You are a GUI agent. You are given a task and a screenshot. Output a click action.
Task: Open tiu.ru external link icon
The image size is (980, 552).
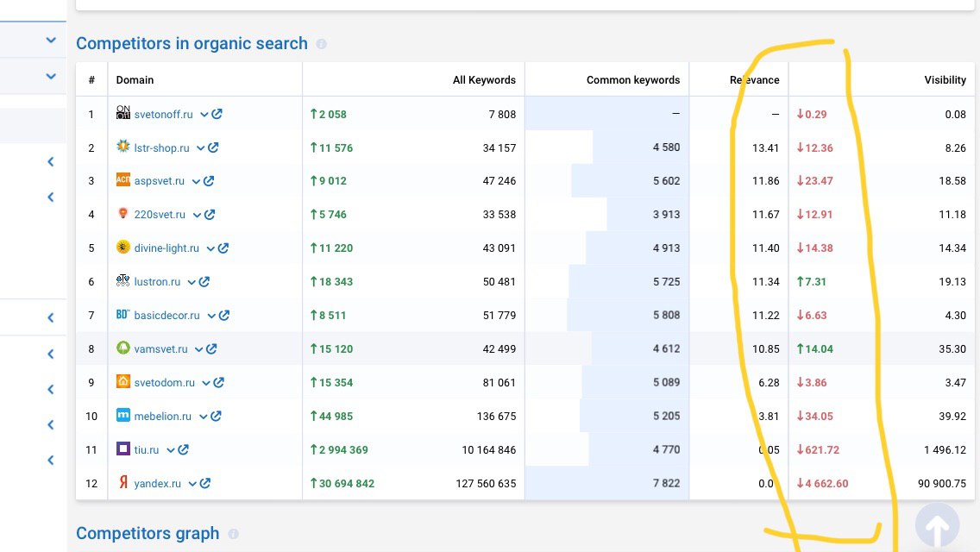point(183,449)
